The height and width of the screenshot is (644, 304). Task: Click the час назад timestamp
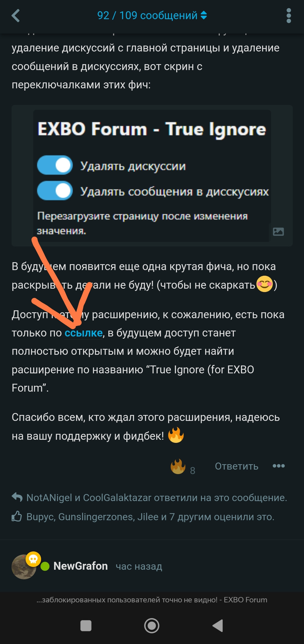(x=139, y=566)
